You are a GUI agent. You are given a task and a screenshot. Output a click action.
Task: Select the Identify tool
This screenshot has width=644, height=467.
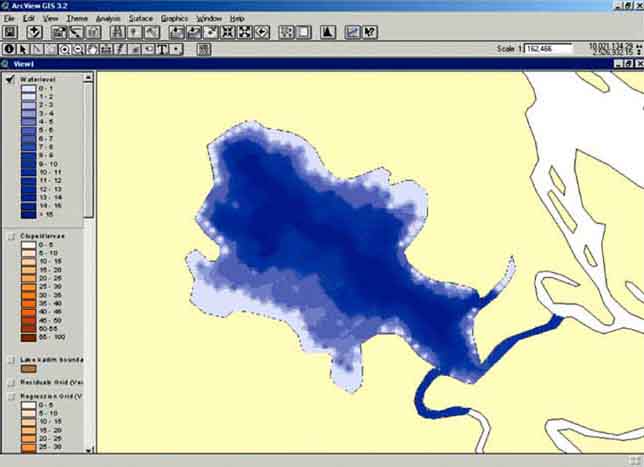[x=10, y=48]
